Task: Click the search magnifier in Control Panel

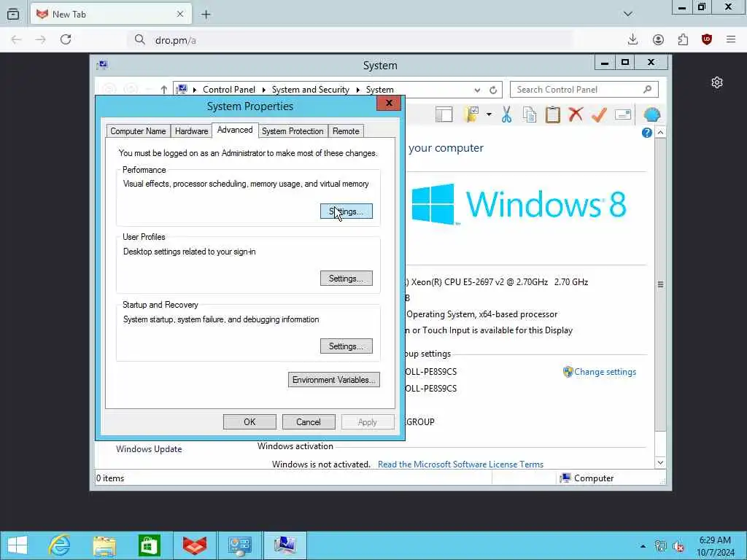Action: [x=647, y=89]
